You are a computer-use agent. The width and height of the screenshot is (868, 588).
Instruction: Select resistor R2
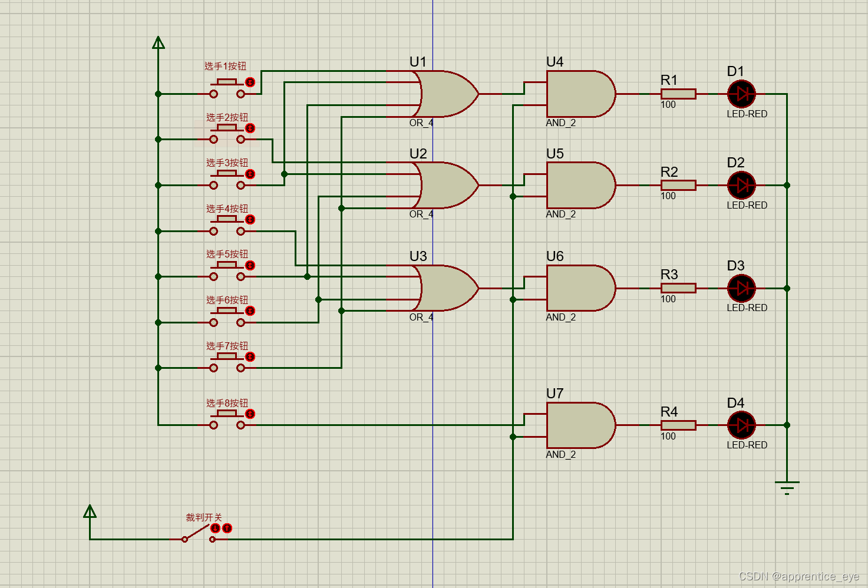click(678, 185)
